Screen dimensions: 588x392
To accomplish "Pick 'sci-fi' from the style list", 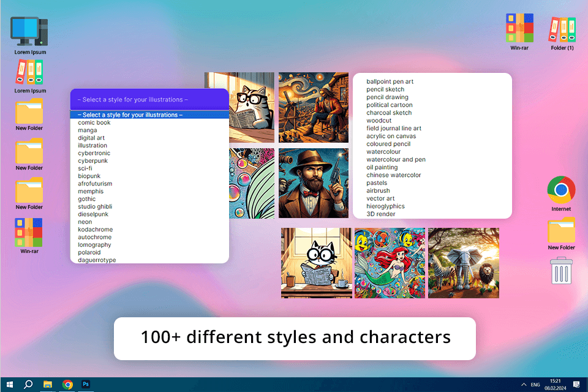I will tap(85, 168).
